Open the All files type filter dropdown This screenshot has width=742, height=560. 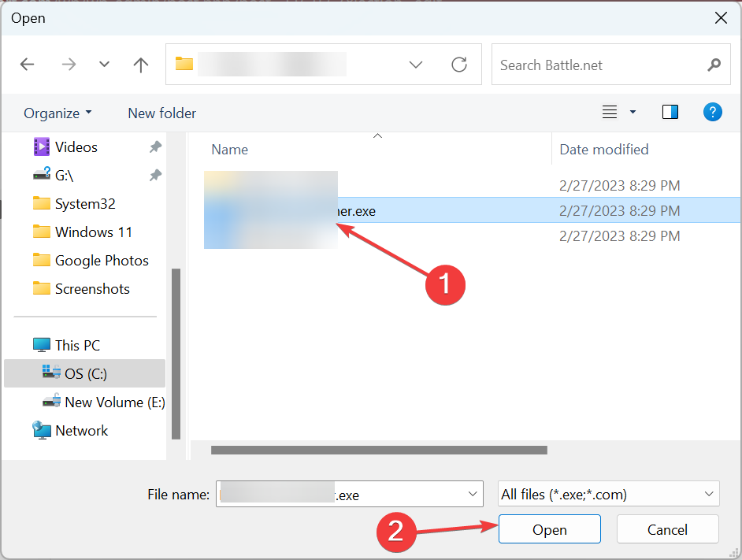pyautogui.click(x=609, y=494)
